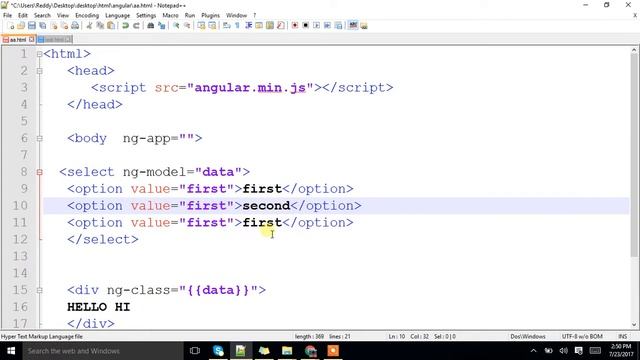Click the scrollbar up arrow
Viewport: 640px width, 360px height.
pos(634,50)
